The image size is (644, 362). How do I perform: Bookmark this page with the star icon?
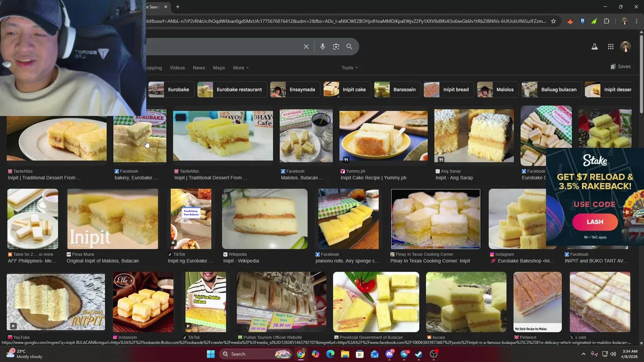pos(553,21)
